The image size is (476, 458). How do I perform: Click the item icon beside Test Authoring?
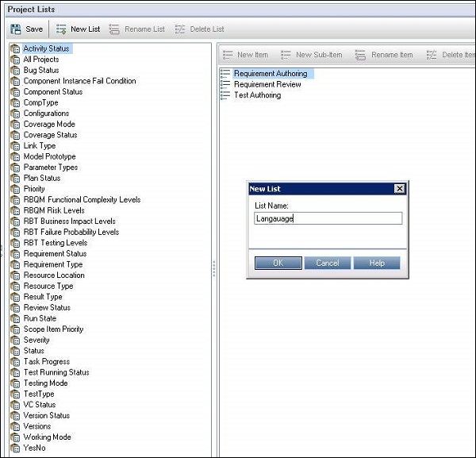coord(225,95)
